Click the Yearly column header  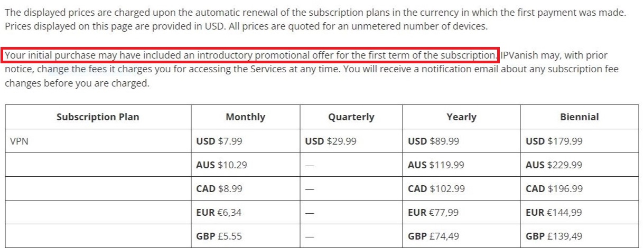click(461, 117)
